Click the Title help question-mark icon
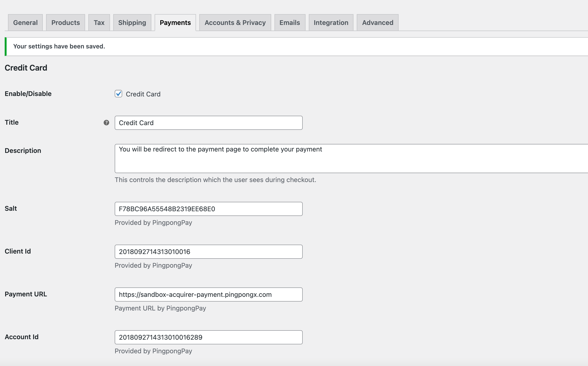The height and width of the screenshot is (366, 588). pos(106,123)
